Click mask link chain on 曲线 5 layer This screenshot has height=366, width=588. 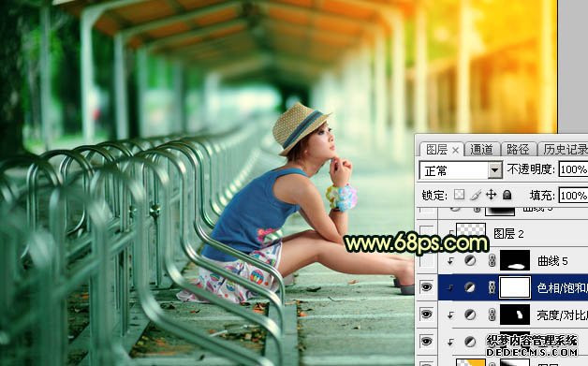pyautogui.click(x=492, y=260)
